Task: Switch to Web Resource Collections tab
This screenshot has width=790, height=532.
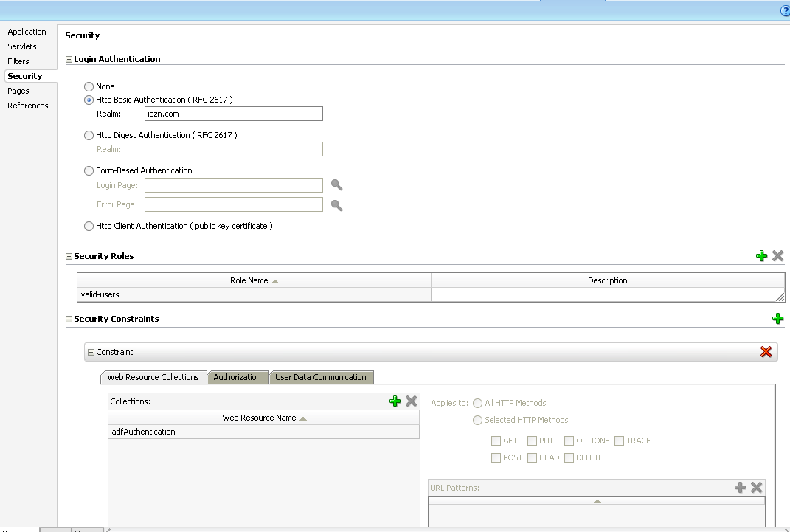Action: point(153,377)
